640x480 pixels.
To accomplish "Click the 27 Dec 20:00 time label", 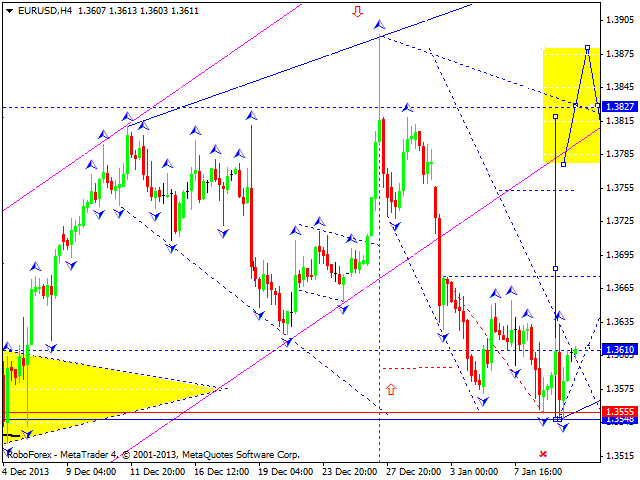I will pyautogui.click(x=413, y=471).
